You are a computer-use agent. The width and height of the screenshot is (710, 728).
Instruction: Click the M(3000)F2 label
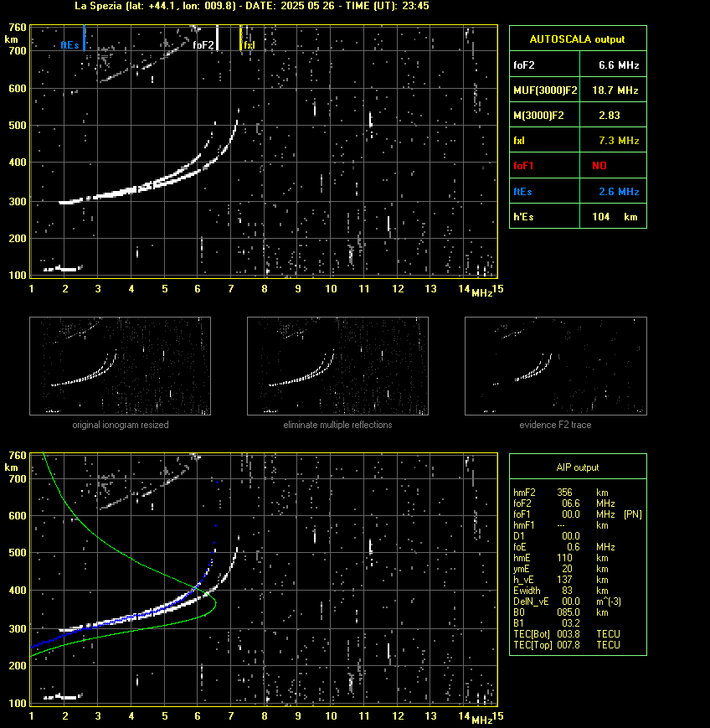click(538, 115)
